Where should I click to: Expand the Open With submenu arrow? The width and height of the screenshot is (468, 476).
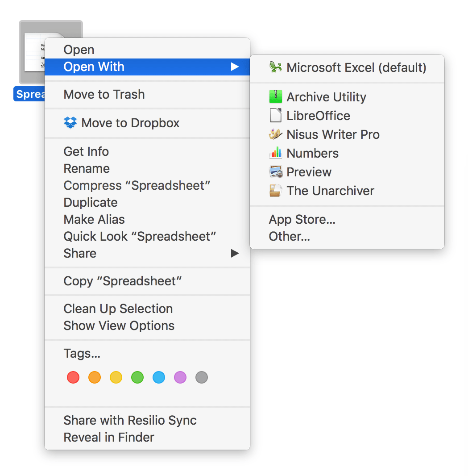click(235, 67)
